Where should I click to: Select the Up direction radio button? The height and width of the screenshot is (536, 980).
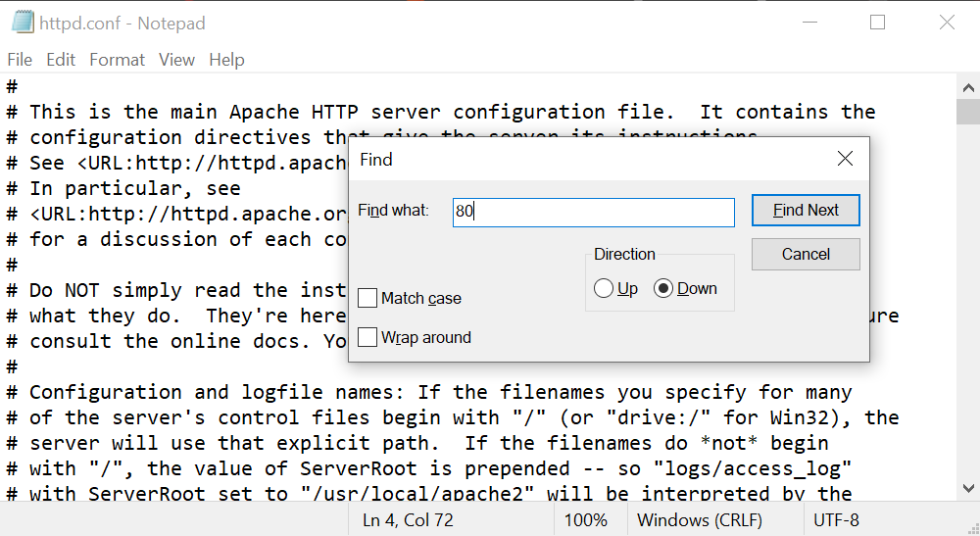coord(603,288)
